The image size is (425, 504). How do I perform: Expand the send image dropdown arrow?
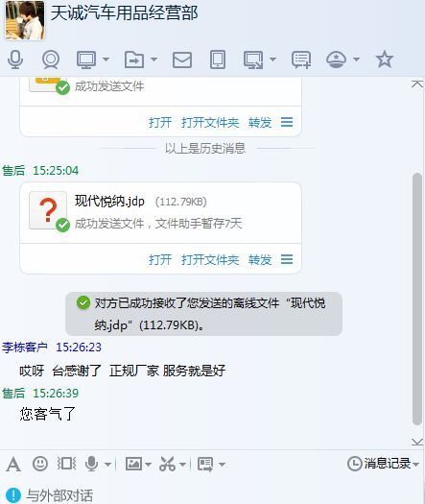(x=148, y=464)
